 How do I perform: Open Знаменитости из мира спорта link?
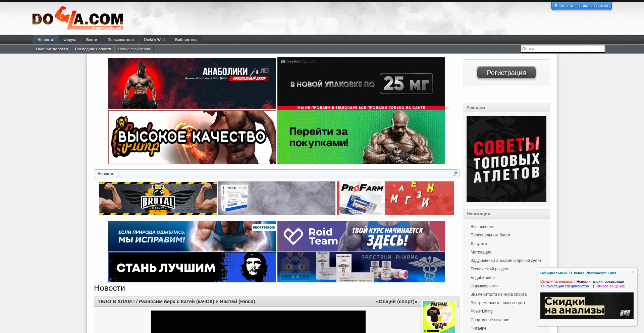pyautogui.click(x=498, y=294)
